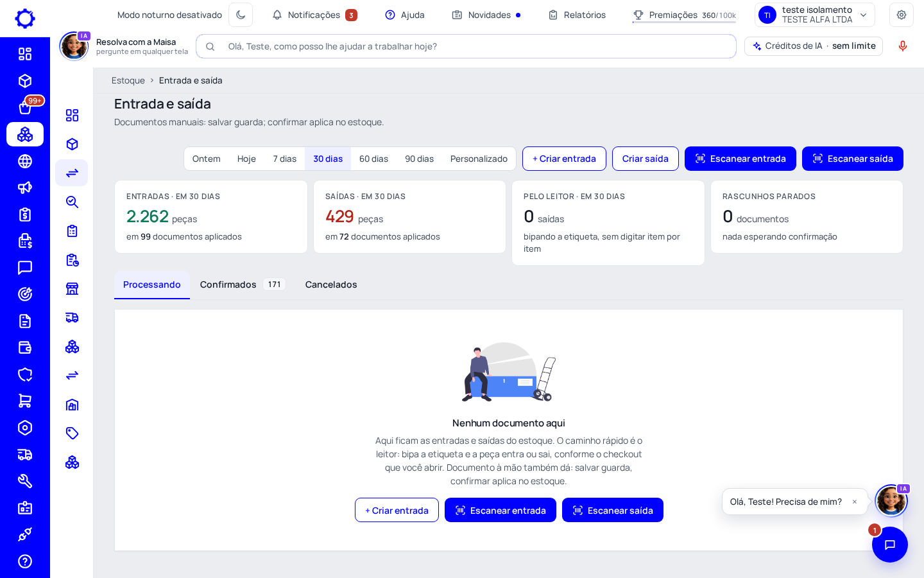Open Novidades in the top bar
Viewport: 924px width, 578px height.
[x=486, y=15]
